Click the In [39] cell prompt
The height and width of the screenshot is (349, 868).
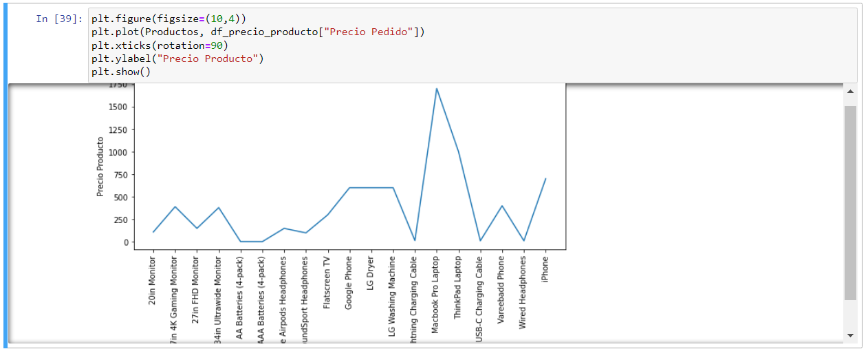point(59,19)
